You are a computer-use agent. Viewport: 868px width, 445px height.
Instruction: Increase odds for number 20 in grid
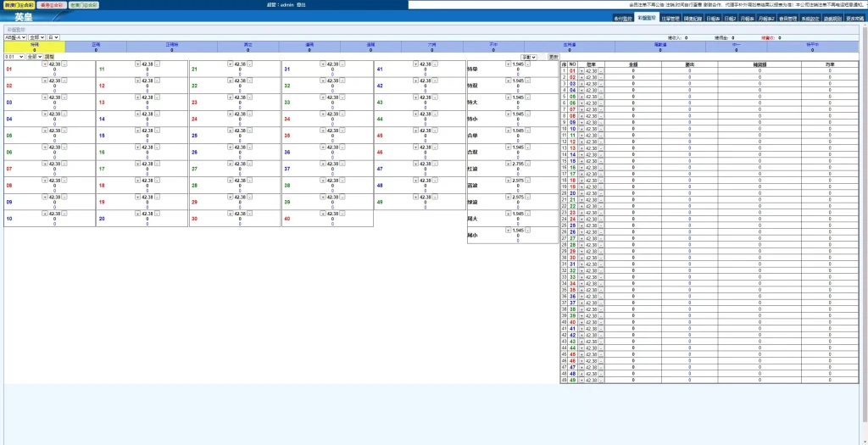point(138,214)
